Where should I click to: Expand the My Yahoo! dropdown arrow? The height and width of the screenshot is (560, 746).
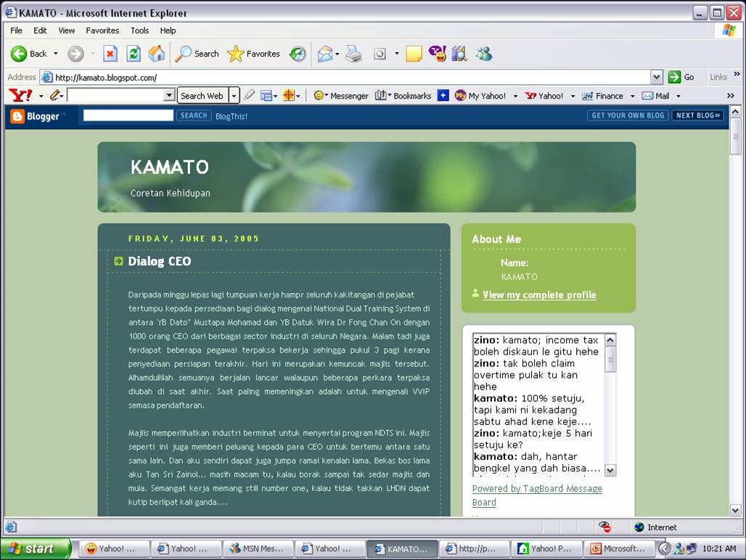pyautogui.click(x=515, y=96)
